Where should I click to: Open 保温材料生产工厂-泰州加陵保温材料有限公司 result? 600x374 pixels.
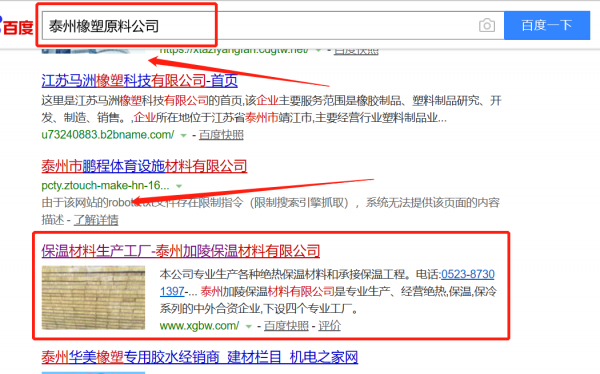pyautogui.click(x=181, y=251)
